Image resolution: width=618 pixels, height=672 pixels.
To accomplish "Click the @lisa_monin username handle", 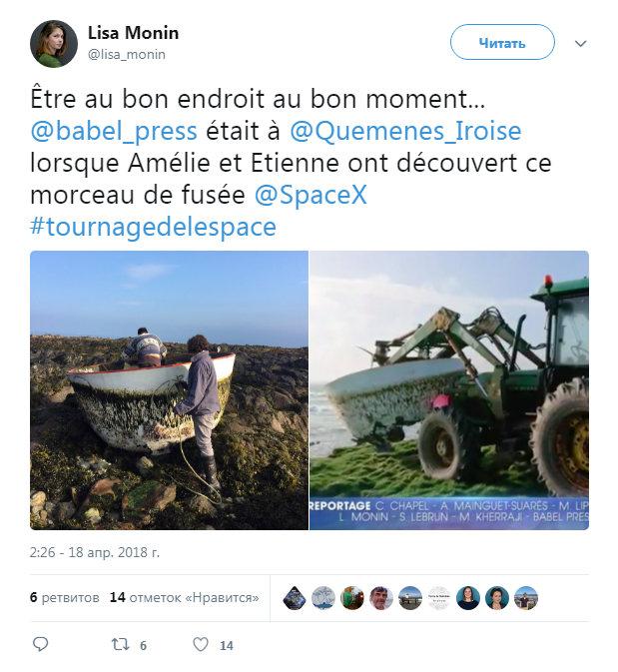I will (127, 55).
